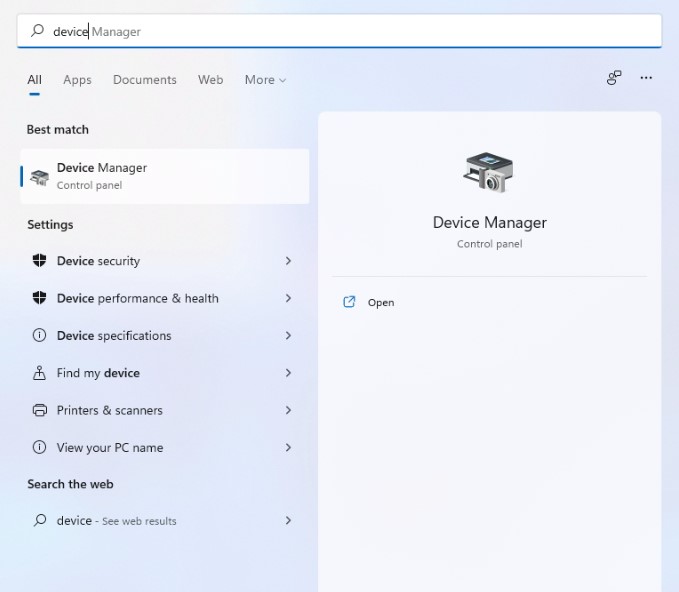Image resolution: width=679 pixels, height=592 pixels.
Task: Expand the Device security result arrow
Action: coord(288,261)
